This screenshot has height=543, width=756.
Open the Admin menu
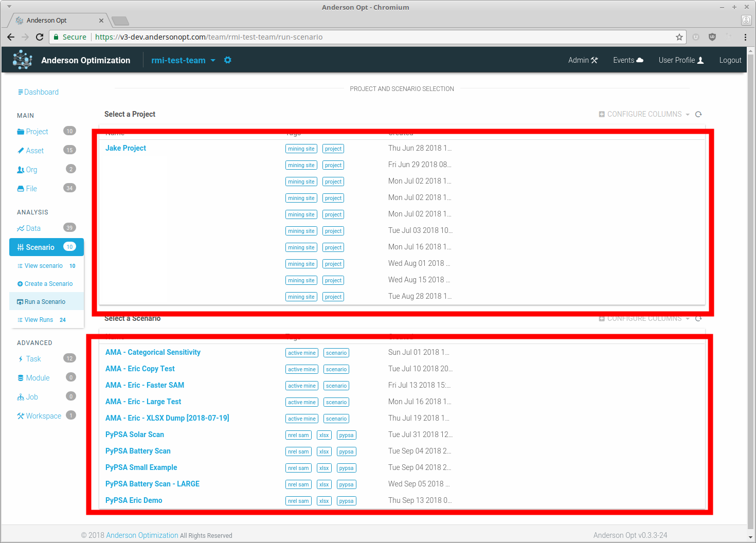click(x=583, y=60)
